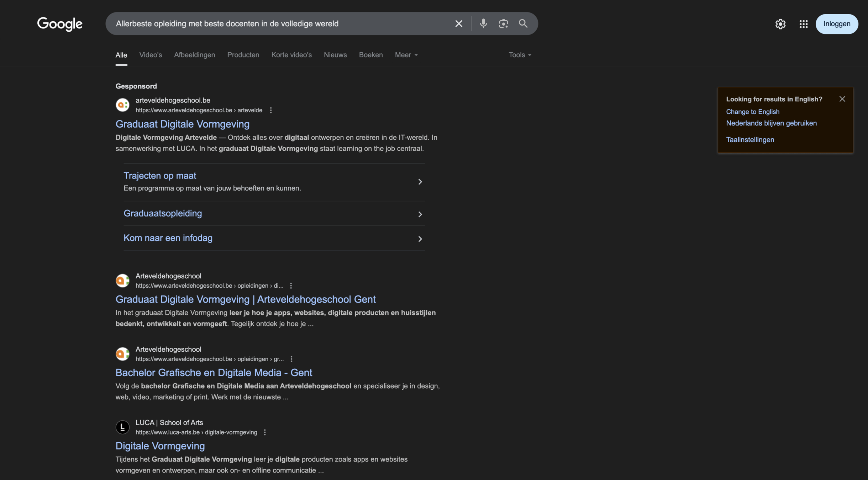Switch to the Afbeeldingen tab
Image resolution: width=868 pixels, height=480 pixels.
[x=194, y=55]
